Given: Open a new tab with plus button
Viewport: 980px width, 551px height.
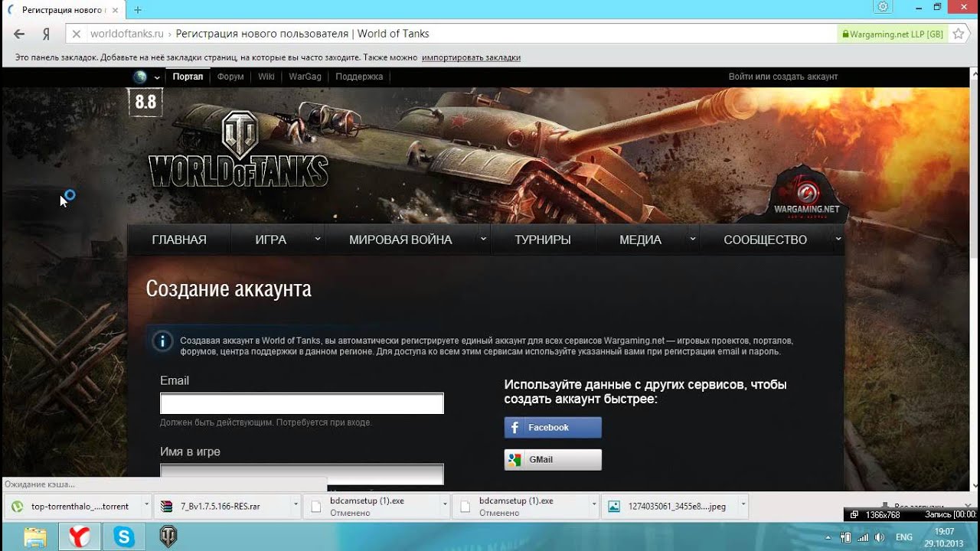Looking at the screenshot, I should tap(138, 10).
